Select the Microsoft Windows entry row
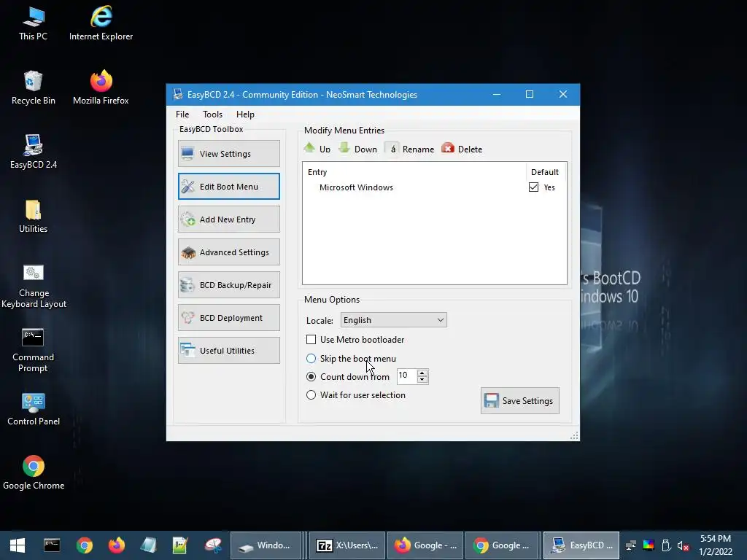This screenshot has width=747, height=560. (434, 187)
